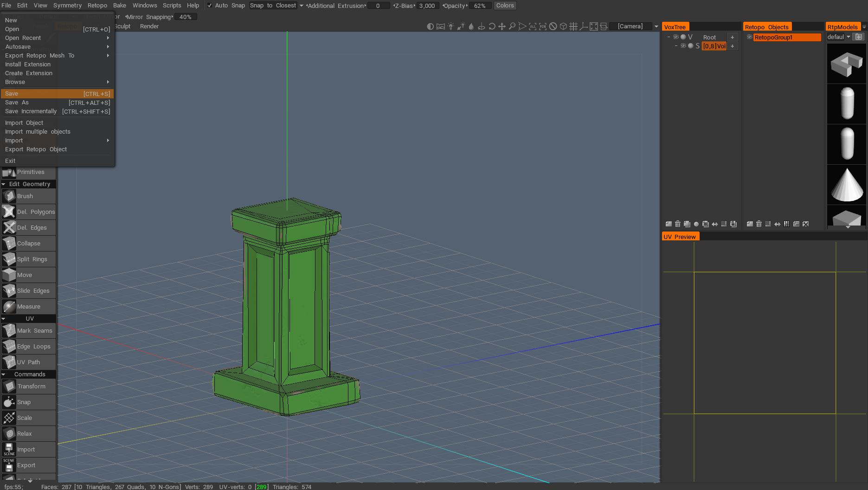Choose Save As from File menu
The width and height of the screenshot is (868, 490).
[x=57, y=103]
